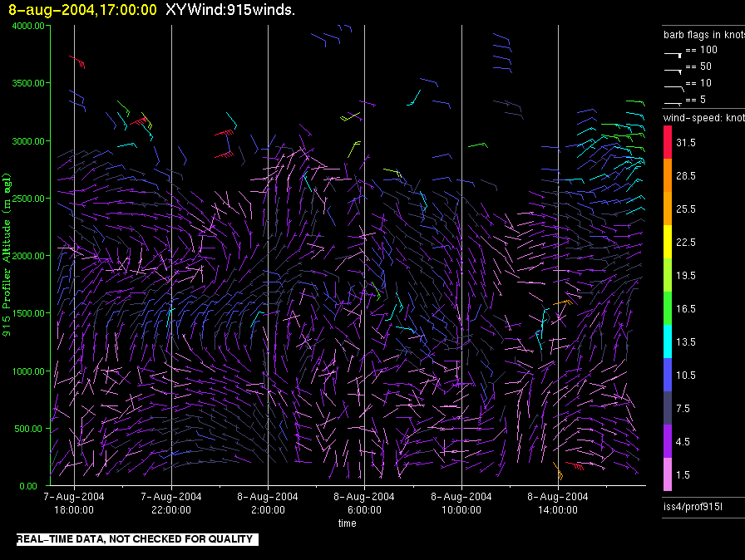The width and height of the screenshot is (745, 560).
Task: Click the '915 Profiler Altitude (m agl)' axis label
Action: [7, 255]
